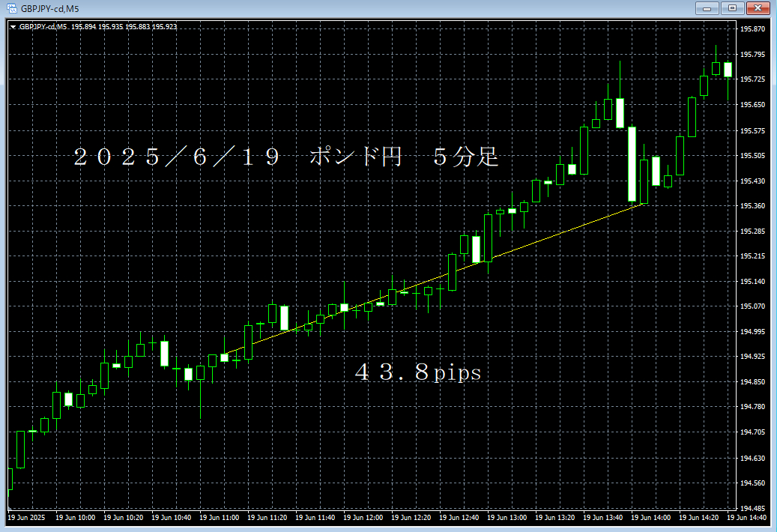Viewport: 777px width, 532px height.
Task: Click the '19 Jun 14:00' time axis label
Action: click(650, 518)
